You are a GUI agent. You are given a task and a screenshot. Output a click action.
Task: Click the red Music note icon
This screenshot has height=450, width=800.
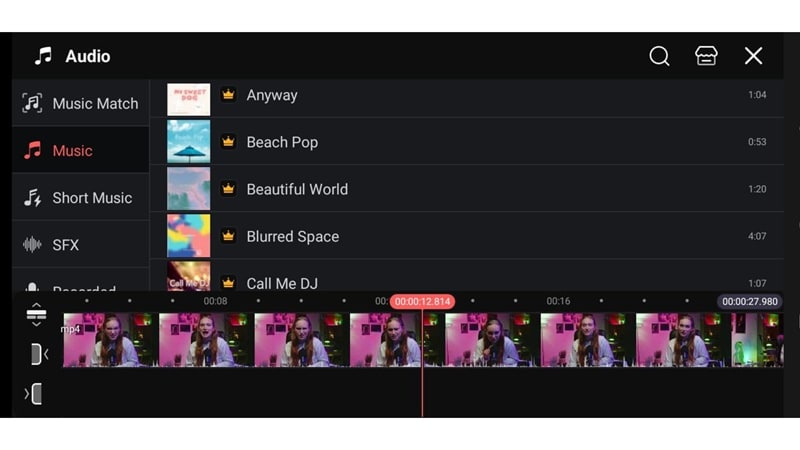coord(33,150)
